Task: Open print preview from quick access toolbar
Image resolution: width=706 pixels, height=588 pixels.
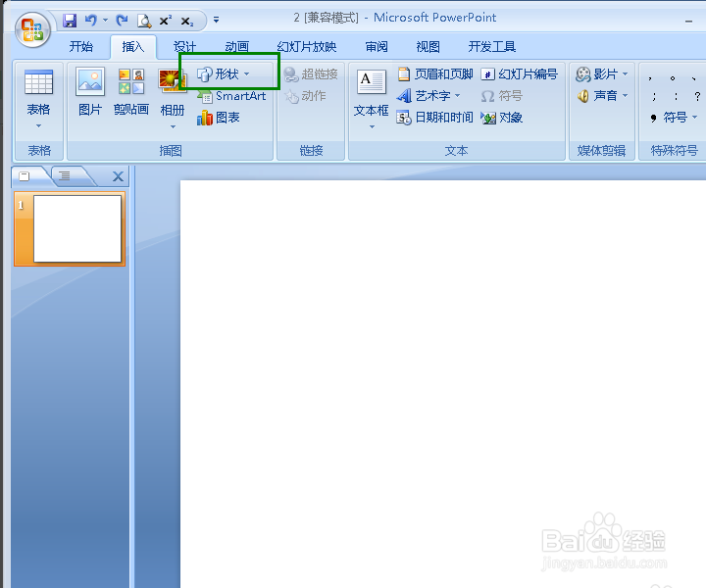Action: pos(144,21)
